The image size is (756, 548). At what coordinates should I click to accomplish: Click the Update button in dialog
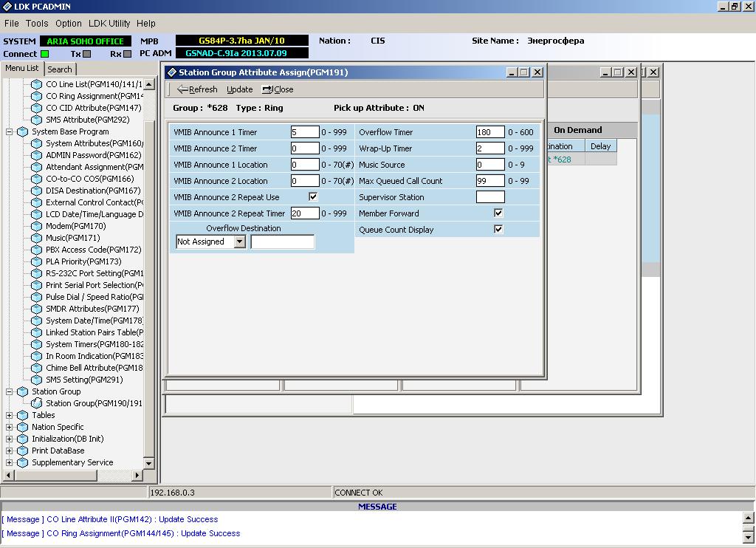pos(239,89)
